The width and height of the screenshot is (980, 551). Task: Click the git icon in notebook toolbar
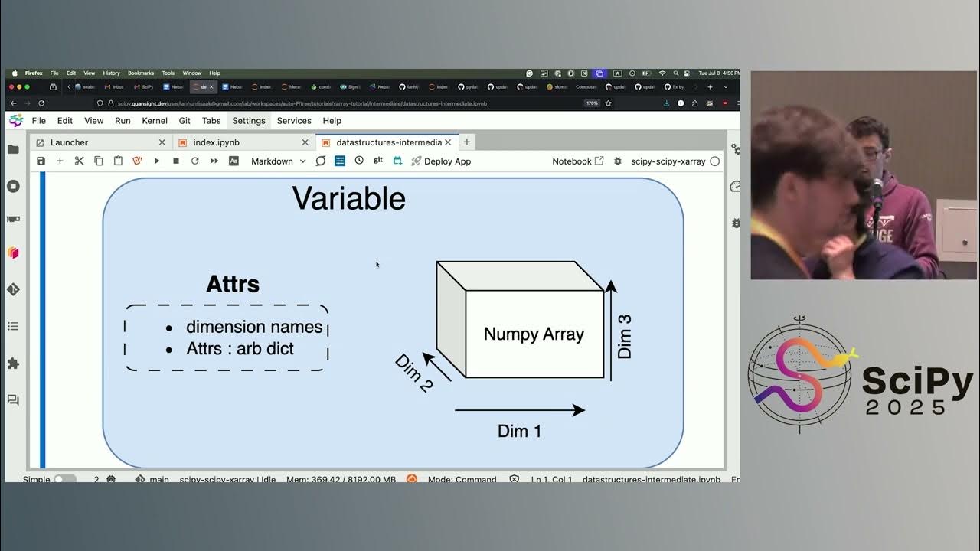pyautogui.click(x=378, y=160)
